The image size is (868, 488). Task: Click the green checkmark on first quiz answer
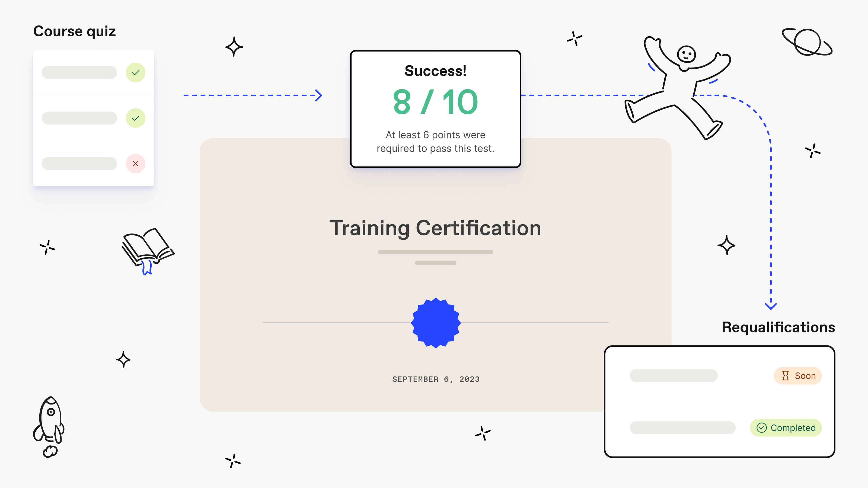click(x=135, y=72)
